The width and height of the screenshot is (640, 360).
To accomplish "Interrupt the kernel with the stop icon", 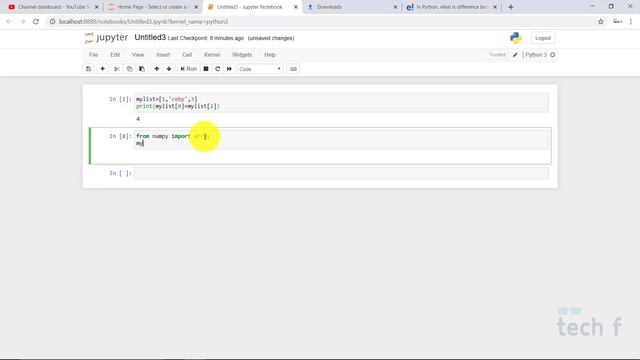I will (x=206, y=69).
